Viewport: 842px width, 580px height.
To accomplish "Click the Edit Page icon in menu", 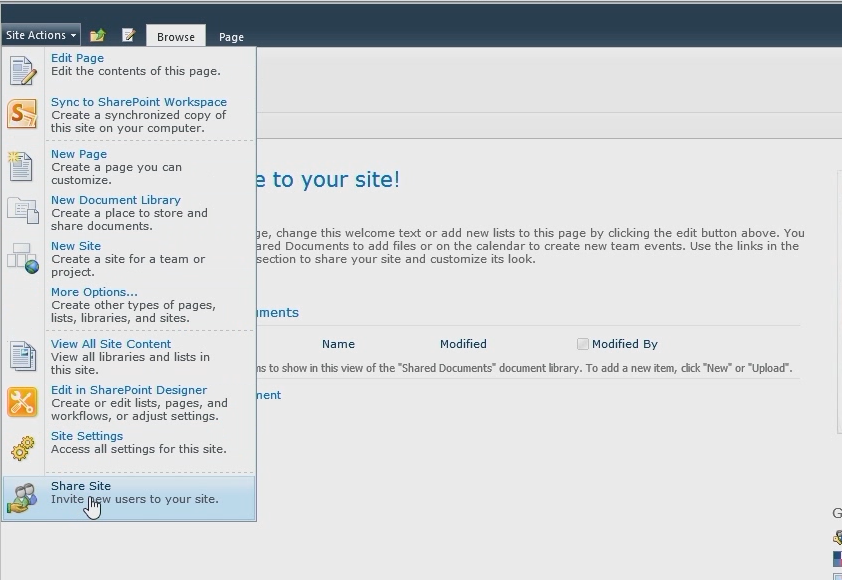I will pos(23,70).
